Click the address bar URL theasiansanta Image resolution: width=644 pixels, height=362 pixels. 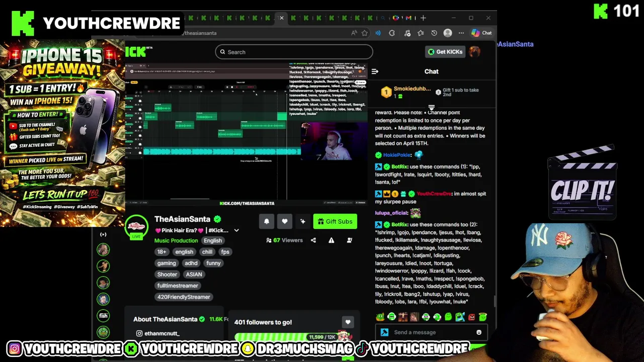click(x=200, y=33)
